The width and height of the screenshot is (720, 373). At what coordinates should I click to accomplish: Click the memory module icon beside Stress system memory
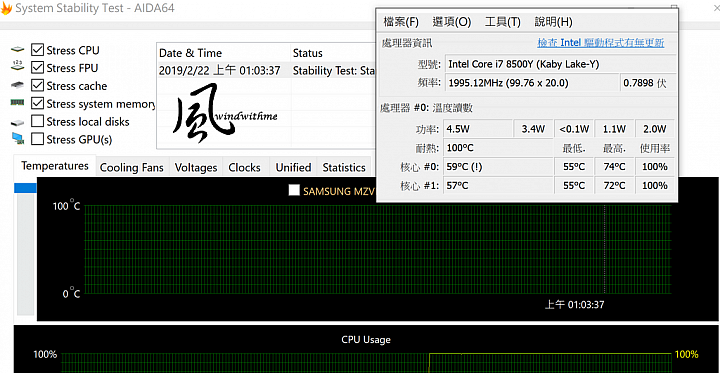point(17,103)
